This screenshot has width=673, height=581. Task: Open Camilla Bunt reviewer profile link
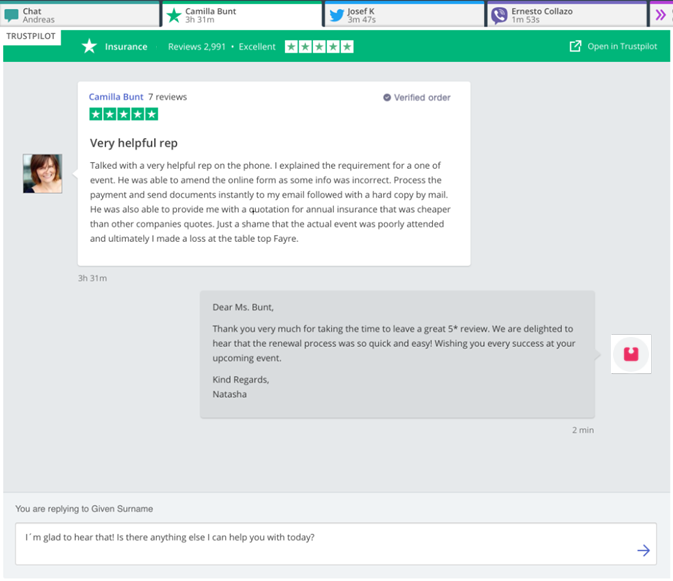(x=116, y=97)
